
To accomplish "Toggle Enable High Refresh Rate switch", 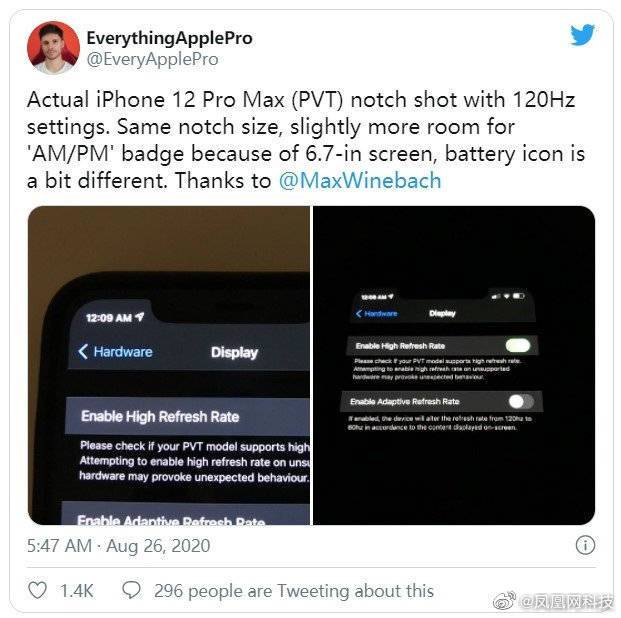I will (518, 345).
